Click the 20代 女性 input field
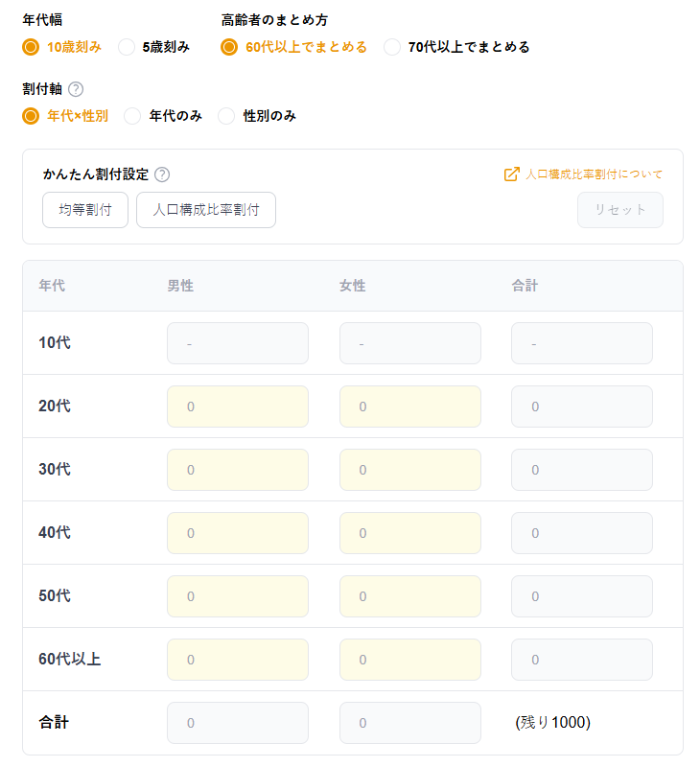The image size is (700, 767). [410, 407]
